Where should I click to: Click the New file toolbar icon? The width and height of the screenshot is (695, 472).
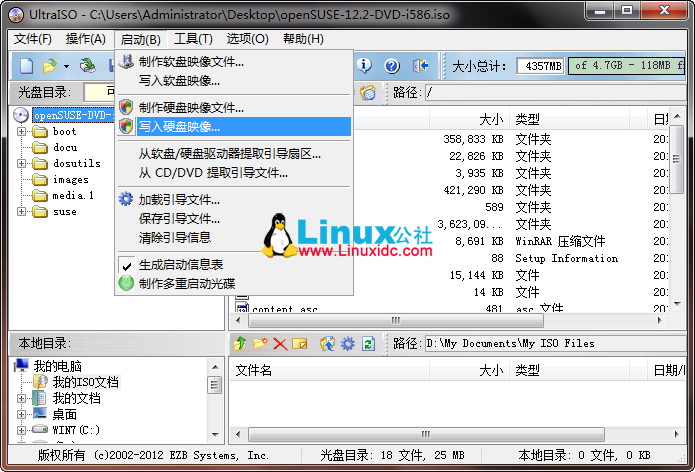[27, 66]
